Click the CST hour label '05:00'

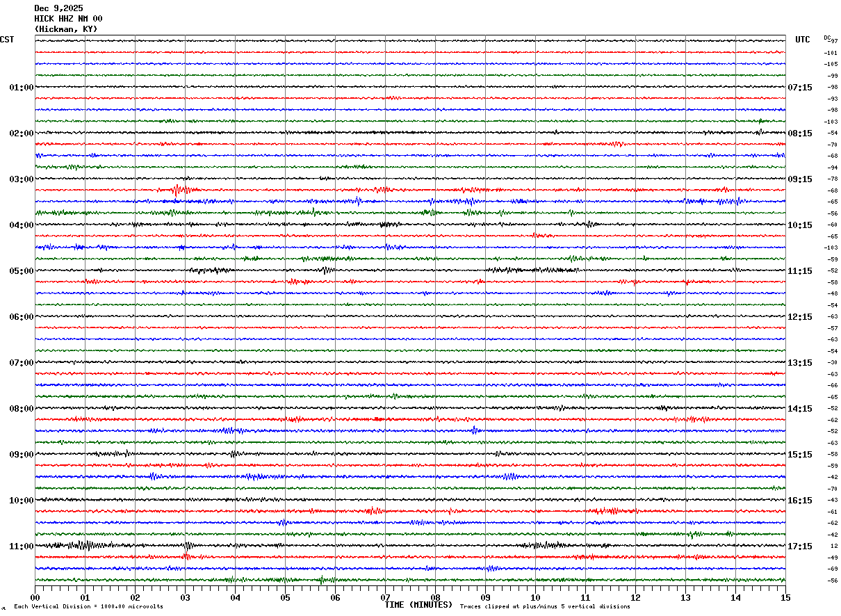pos(22,271)
